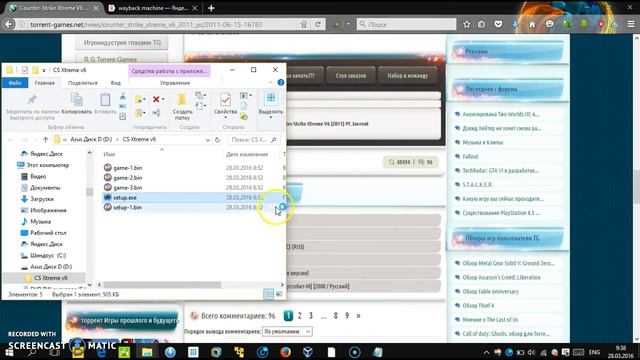This screenshot has width=640, height=360.
Task: Expand Delete dropdown arrow next to red X
Action: point(163,99)
